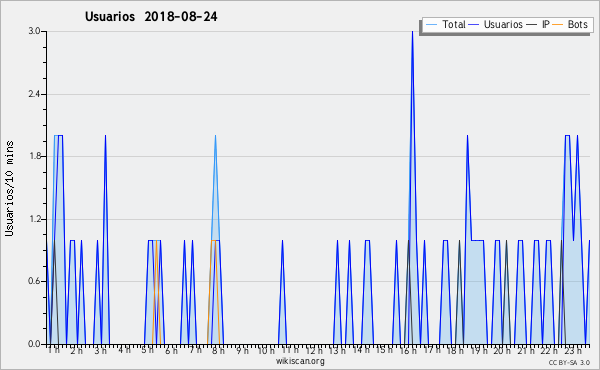Click the 3.0 peak at 16 h

point(412,32)
